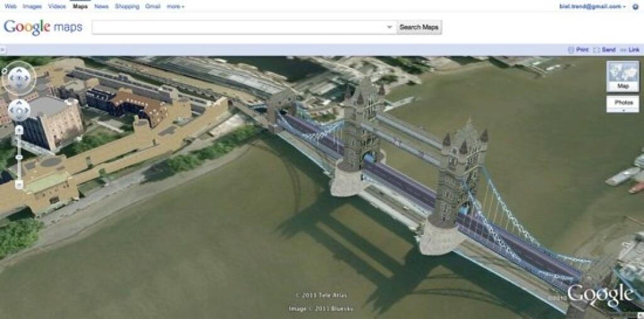Click the Send link
Viewport: 644px width, 319px height.
point(604,50)
